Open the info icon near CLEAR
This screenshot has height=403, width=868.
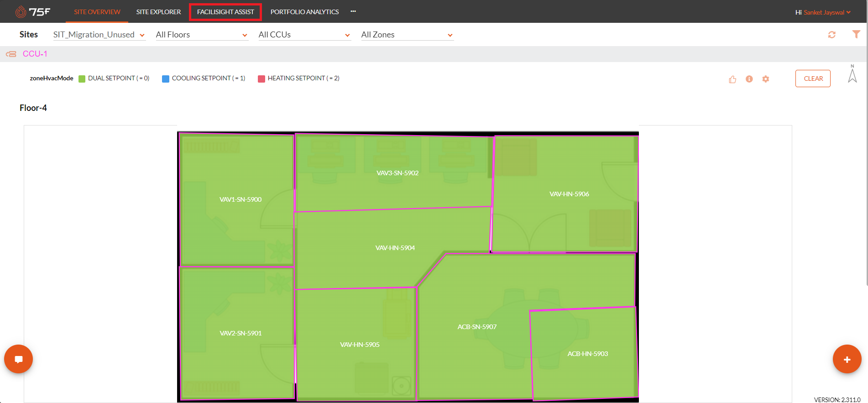[x=749, y=79]
